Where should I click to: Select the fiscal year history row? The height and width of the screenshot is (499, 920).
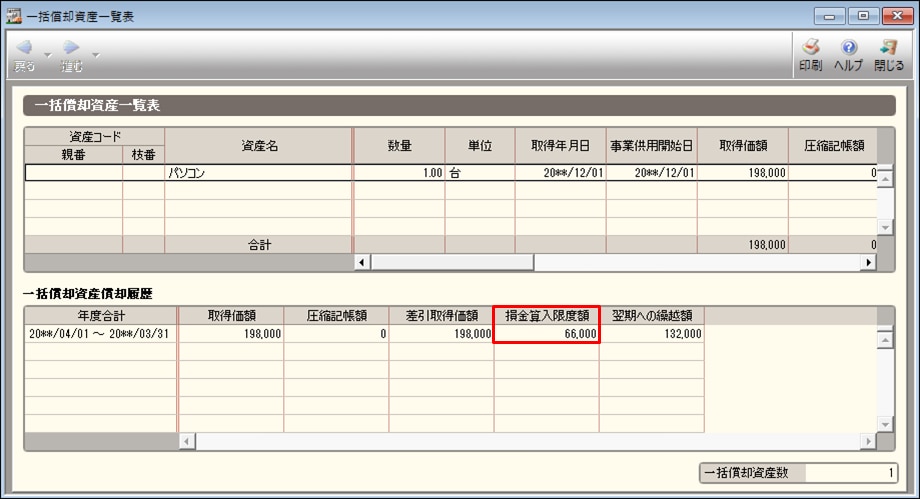click(100, 334)
